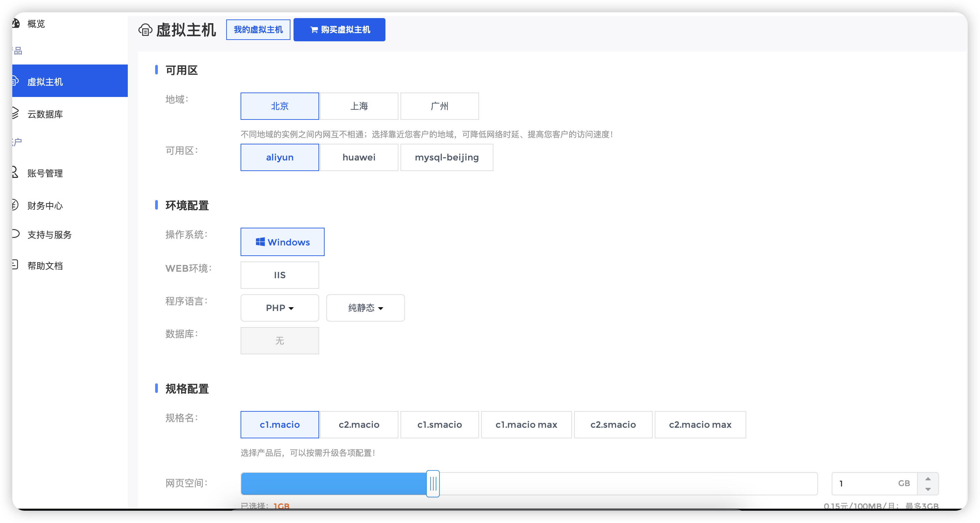Choose 广州 region

(x=439, y=106)
